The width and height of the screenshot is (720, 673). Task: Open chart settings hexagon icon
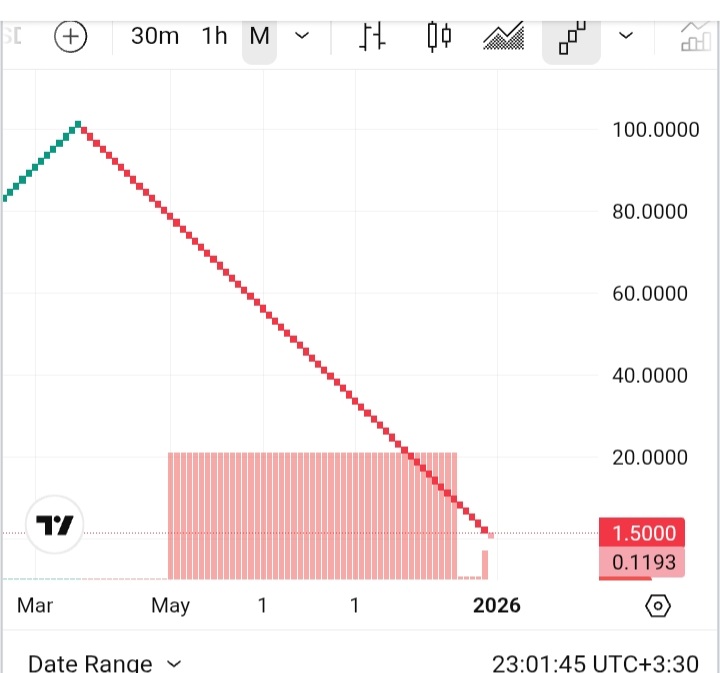(657, 605)
